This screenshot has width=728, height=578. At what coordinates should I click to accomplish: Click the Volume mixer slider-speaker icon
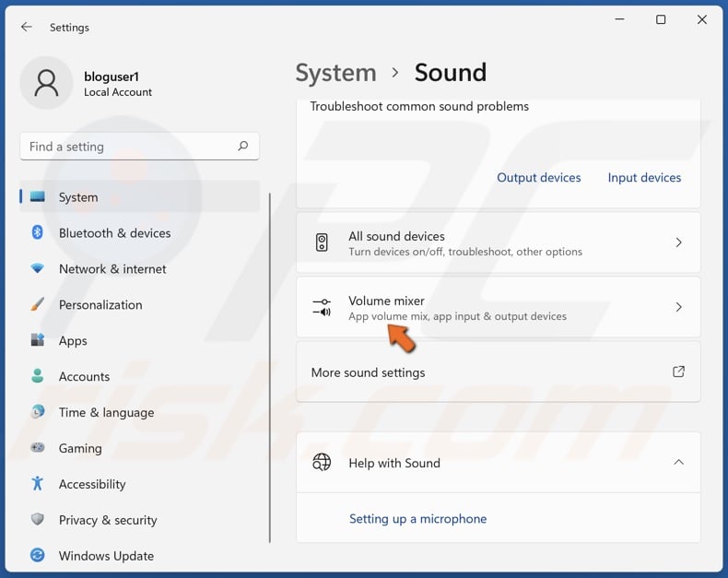[322, 307]
